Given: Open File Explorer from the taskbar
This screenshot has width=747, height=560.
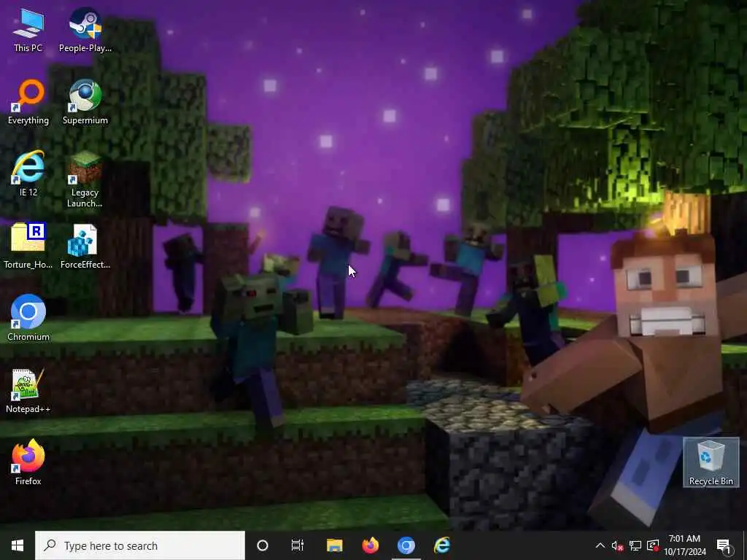Looking at the screenshot, I should click(x=334, y=545).
